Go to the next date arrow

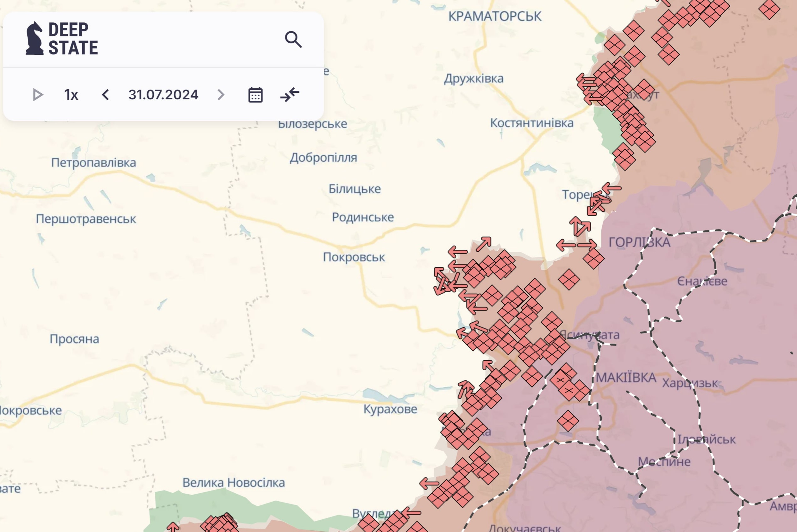click(x=221, y=95)
